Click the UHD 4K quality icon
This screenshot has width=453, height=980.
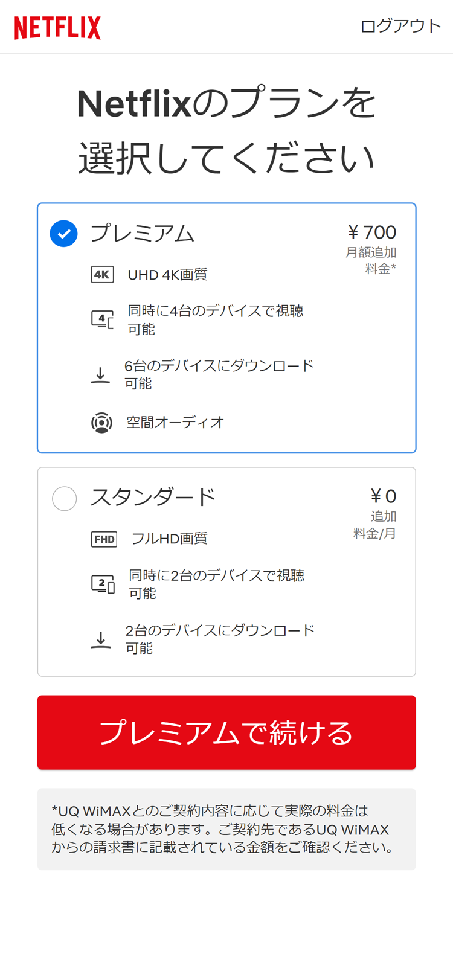coord(102,275)
